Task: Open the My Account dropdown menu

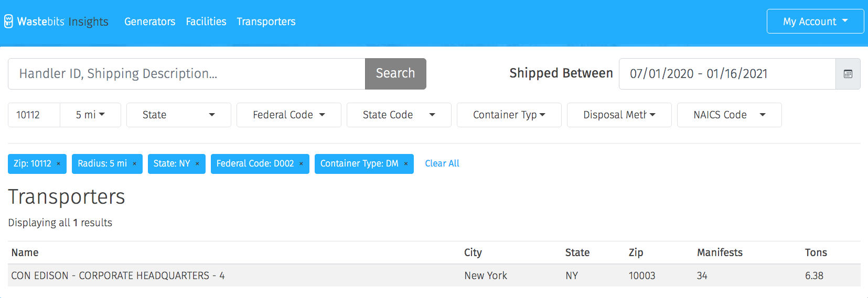Action: [x=815, y=21]
